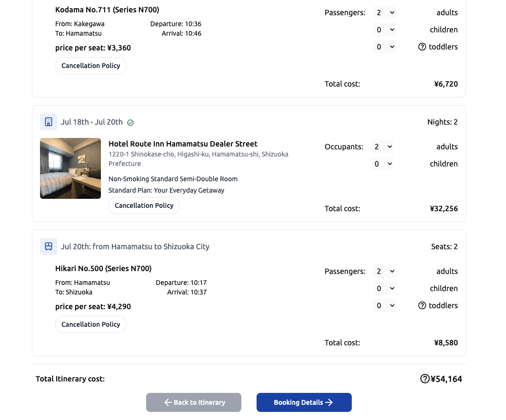Click the train icon for Jul 20th
Screen dimensions: 506x420
point(49,246)
